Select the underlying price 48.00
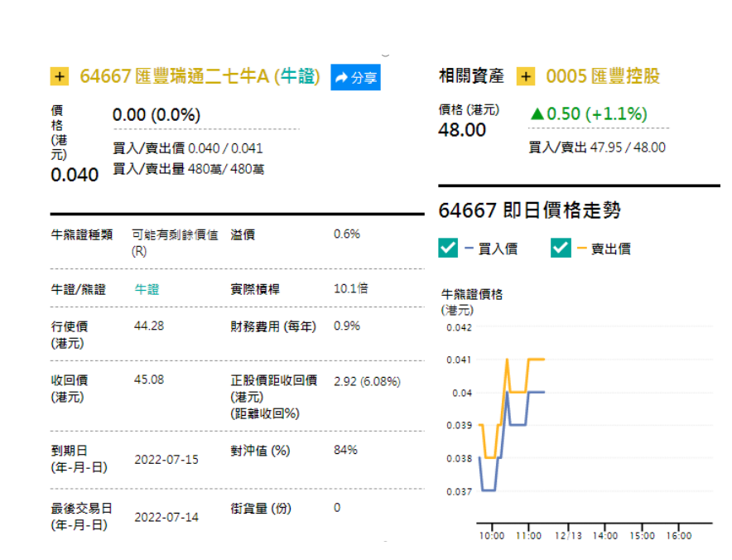 point(462,130)
